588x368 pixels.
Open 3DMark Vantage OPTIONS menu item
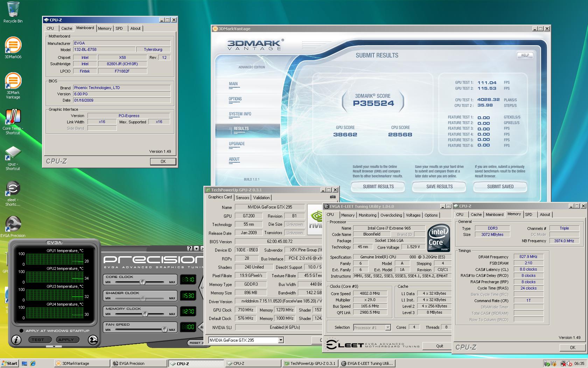pyautogui.click(x=235, y=99)
